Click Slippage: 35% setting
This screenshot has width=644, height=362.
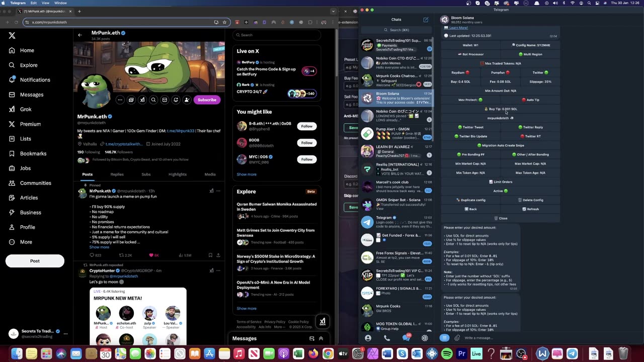click(540, 81)
